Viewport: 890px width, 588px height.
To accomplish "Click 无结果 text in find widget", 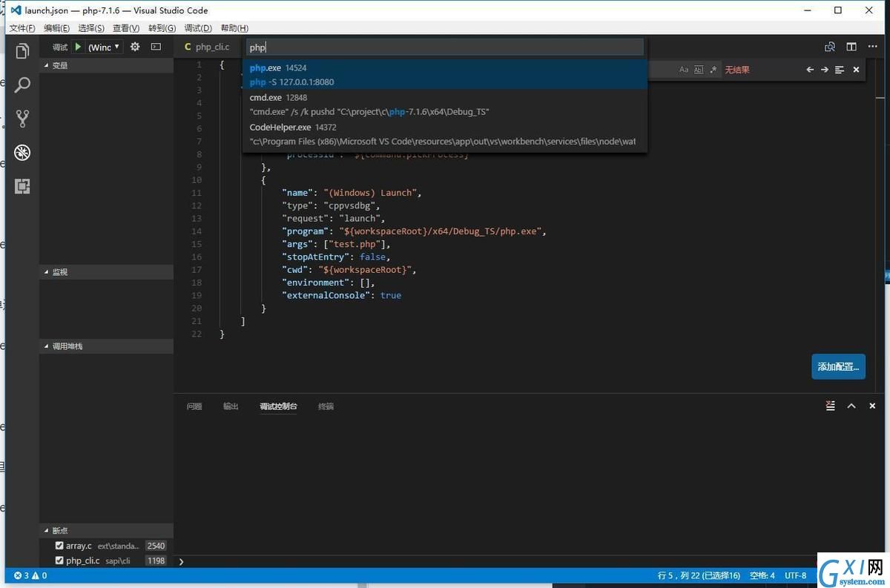I will 737,70.
